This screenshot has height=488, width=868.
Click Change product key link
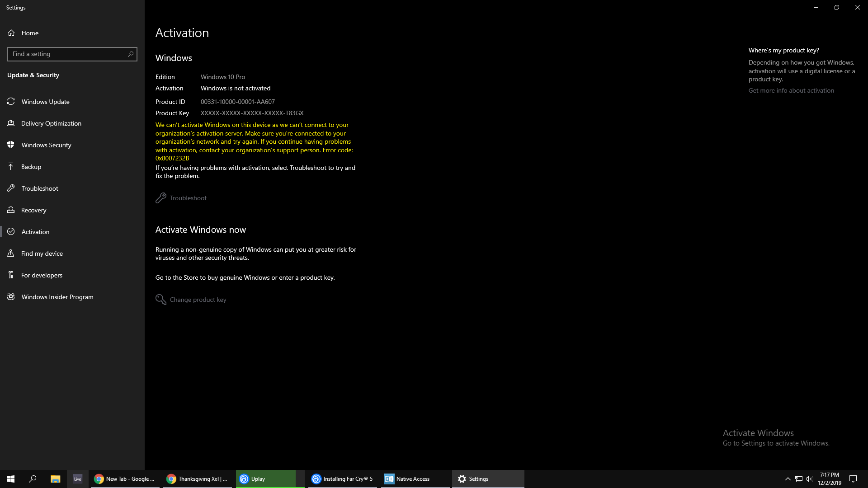(198, 299)
